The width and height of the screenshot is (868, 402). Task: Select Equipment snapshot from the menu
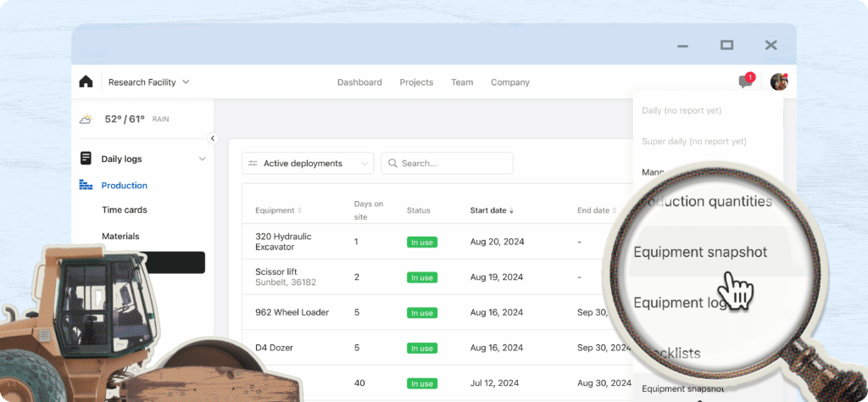tap(700, 252)
